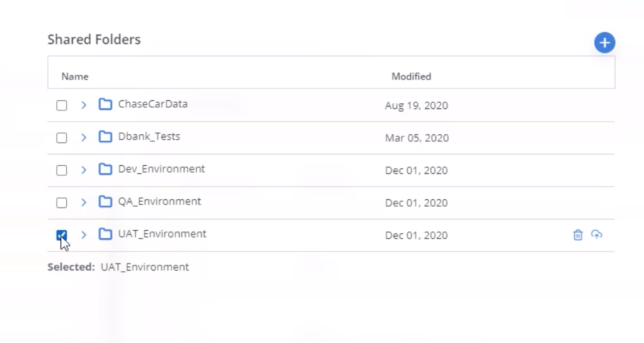Click the Dbank_Tests folder icon
The width and height of the screenshot is (644, 343).
pos(105,136)
